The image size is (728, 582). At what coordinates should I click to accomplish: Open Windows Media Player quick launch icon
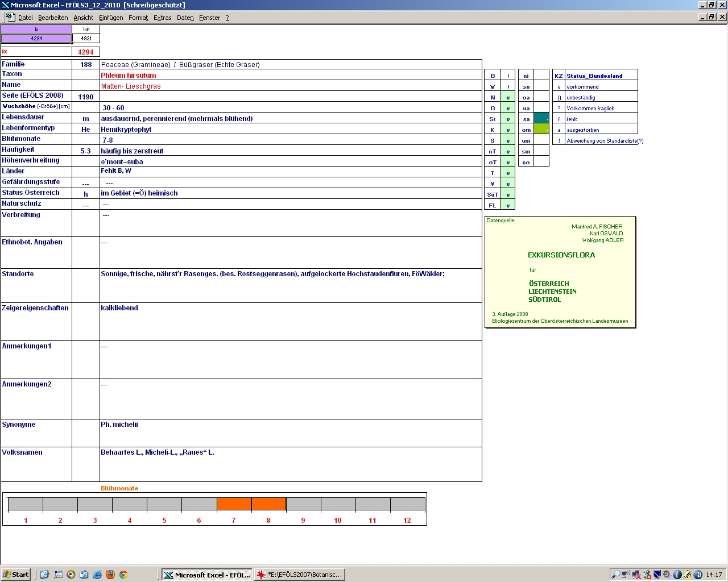71,575
